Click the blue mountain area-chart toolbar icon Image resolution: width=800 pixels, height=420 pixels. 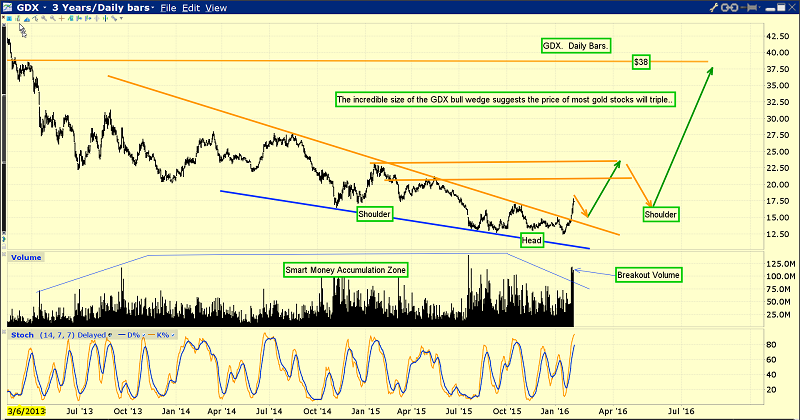tap(27, 19)
